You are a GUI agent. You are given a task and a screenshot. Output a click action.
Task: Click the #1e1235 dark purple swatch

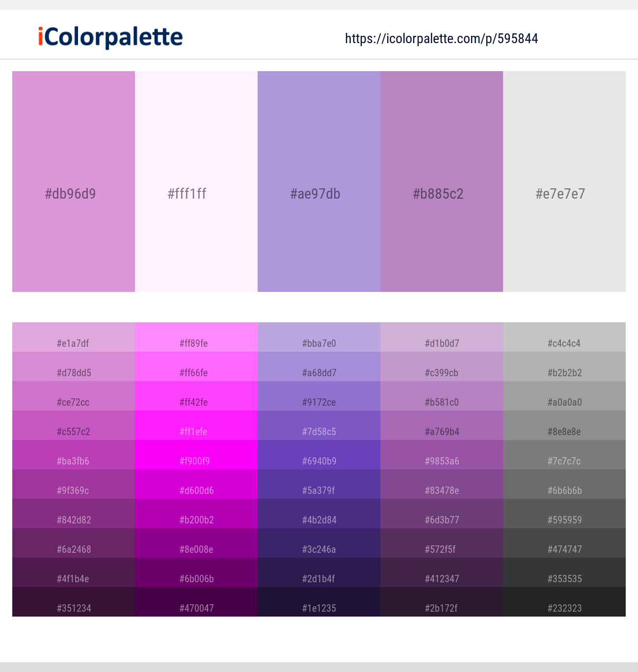tap(319, 608)
